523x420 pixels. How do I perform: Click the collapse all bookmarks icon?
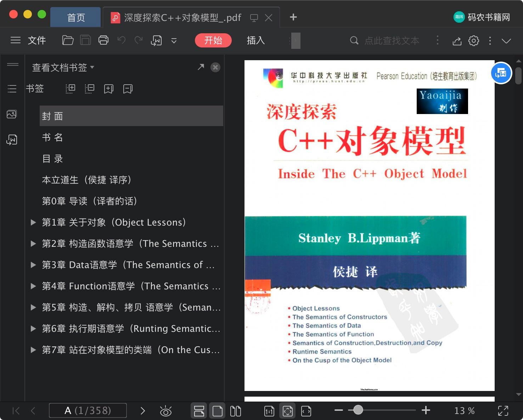[90, 89]
